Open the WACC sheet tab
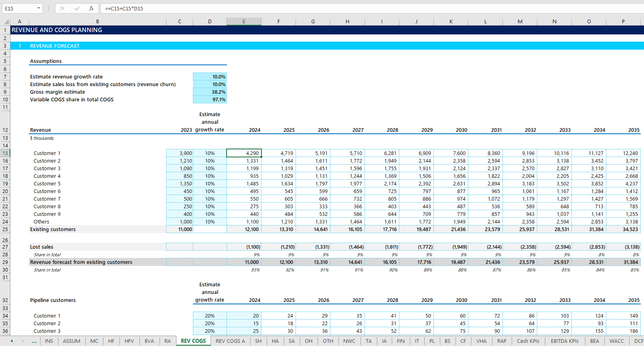 (616, 341)
